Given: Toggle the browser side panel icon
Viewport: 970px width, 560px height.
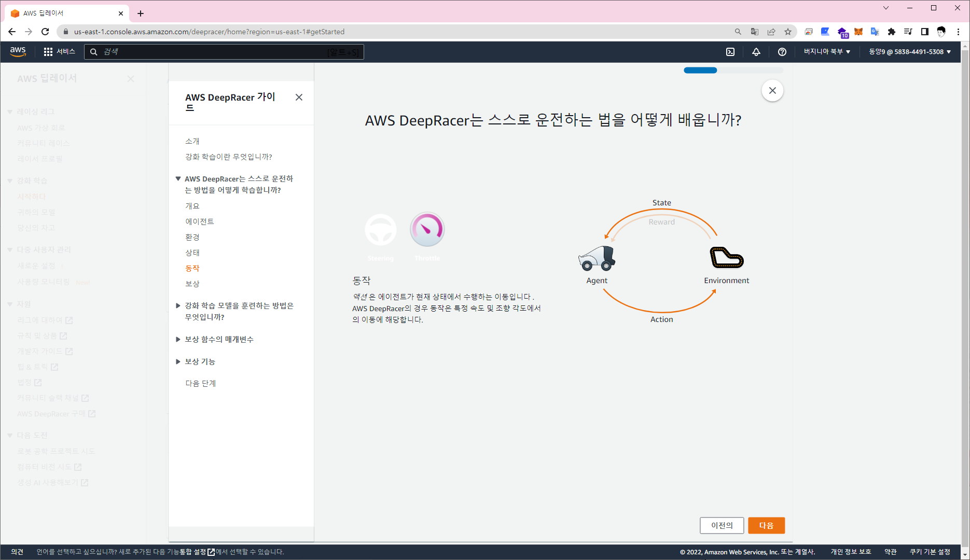Looking at the screenshot, I should (x=925, y=32).
